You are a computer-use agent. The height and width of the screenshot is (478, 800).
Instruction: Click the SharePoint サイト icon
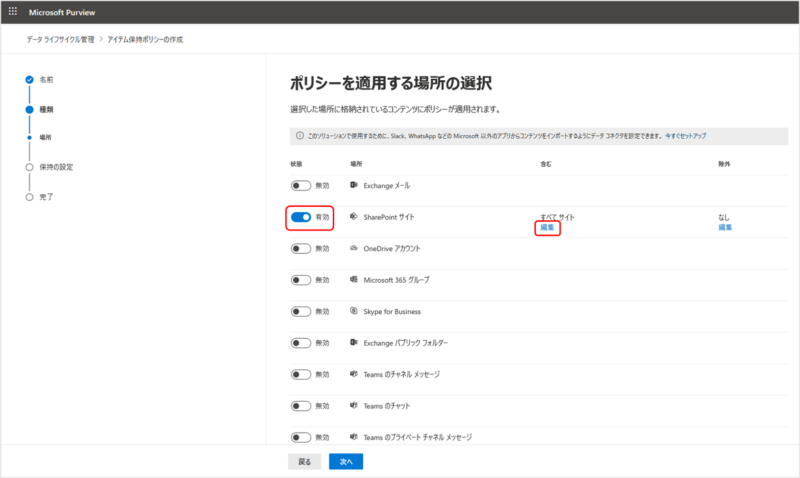[354, 216]
